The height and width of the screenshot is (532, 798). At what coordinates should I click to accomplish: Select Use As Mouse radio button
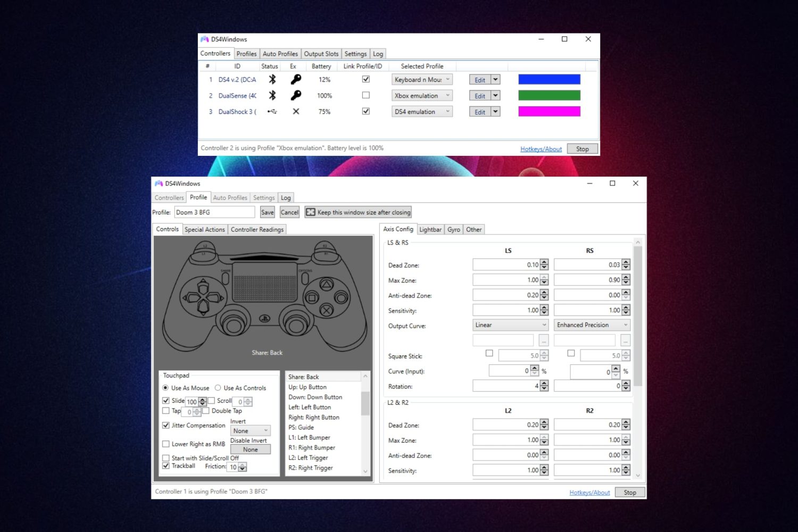coord(165,388)
